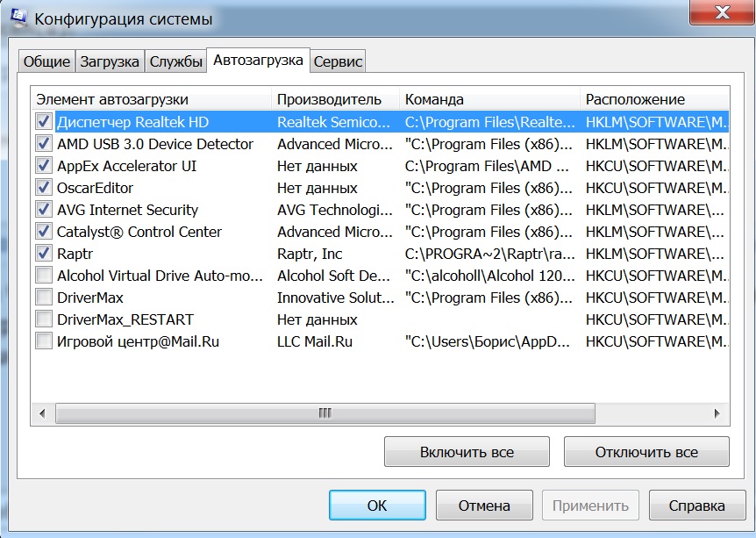Click the Alcohol Soft De... manufacturer cell
The height and width of the screenshot is (538, 756).
[x=333, y=276]
